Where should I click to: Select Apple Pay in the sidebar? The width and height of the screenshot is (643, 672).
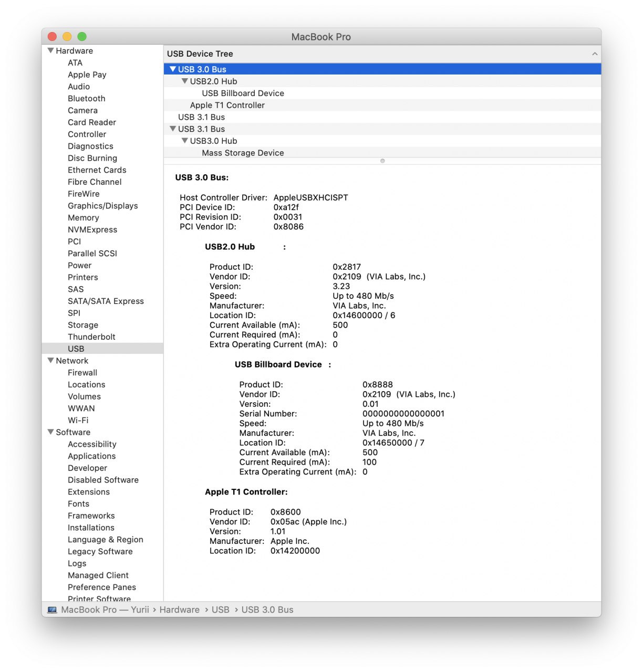pos(87,75)
